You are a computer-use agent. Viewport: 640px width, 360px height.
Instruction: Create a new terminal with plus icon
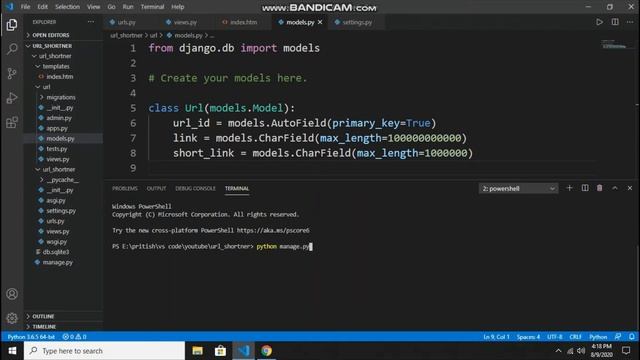click(x=569, y=188)
